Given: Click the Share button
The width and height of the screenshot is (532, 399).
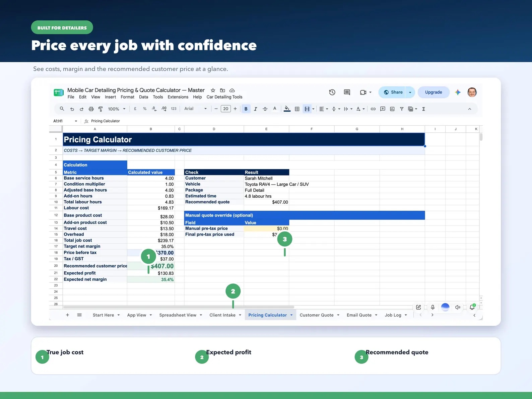Looking at the screenshot, I should coord(392,92).
